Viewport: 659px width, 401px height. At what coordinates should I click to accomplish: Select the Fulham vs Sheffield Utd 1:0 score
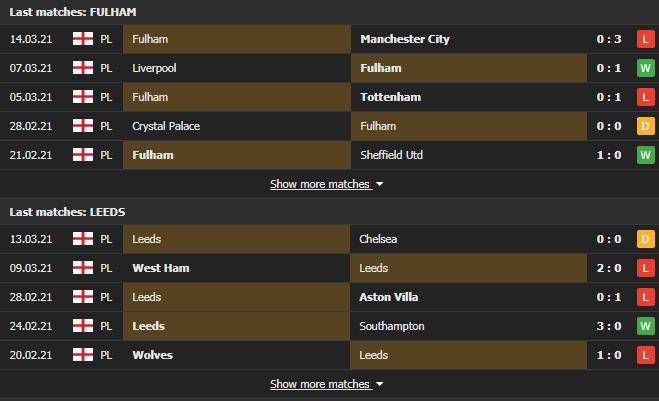pyautogui.click(x=609, y=155)
